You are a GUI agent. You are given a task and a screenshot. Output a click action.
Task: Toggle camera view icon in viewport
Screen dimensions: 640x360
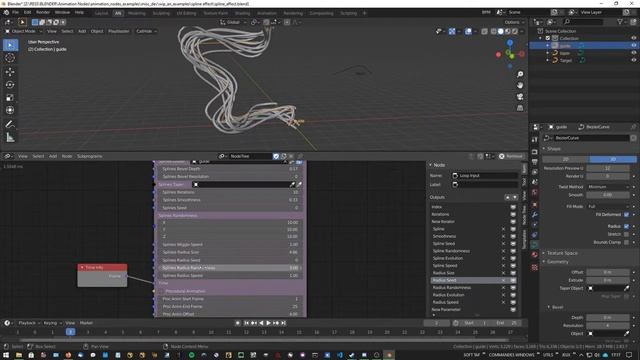pos(520,97)
